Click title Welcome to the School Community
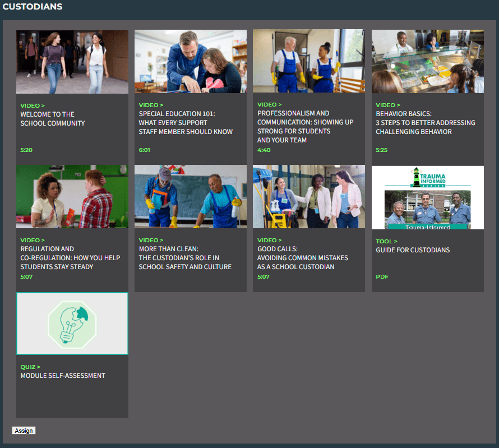The image size is (499, 448). 53,119
